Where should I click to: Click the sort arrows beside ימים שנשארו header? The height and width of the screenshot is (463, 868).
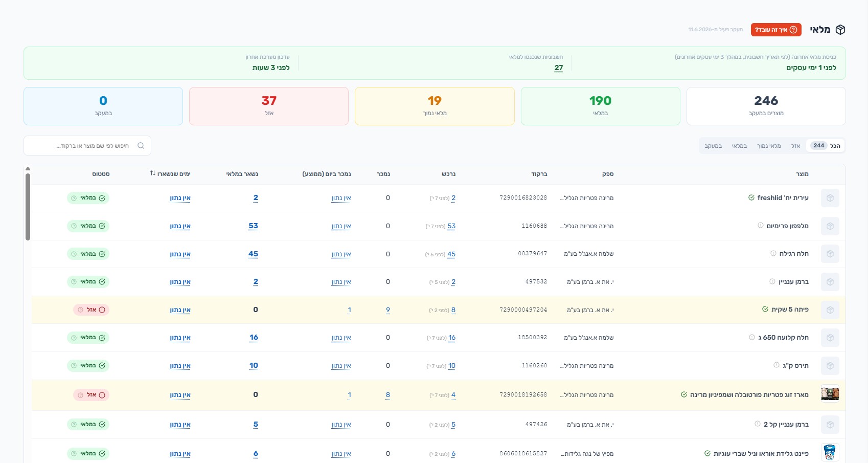[152, 173]
